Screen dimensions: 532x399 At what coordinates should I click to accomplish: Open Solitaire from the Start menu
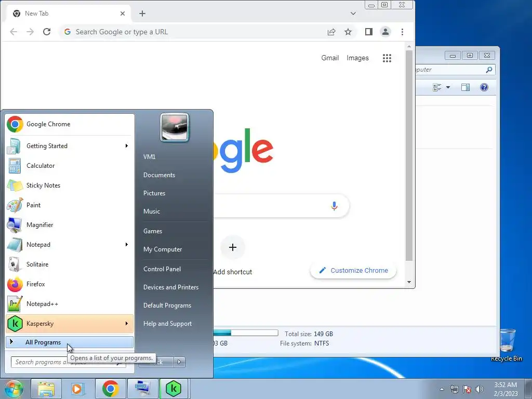[x=70, y=264]
